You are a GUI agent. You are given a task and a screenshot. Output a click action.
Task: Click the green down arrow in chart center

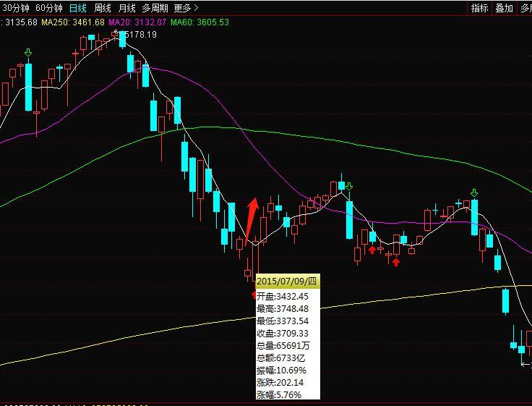349,187
